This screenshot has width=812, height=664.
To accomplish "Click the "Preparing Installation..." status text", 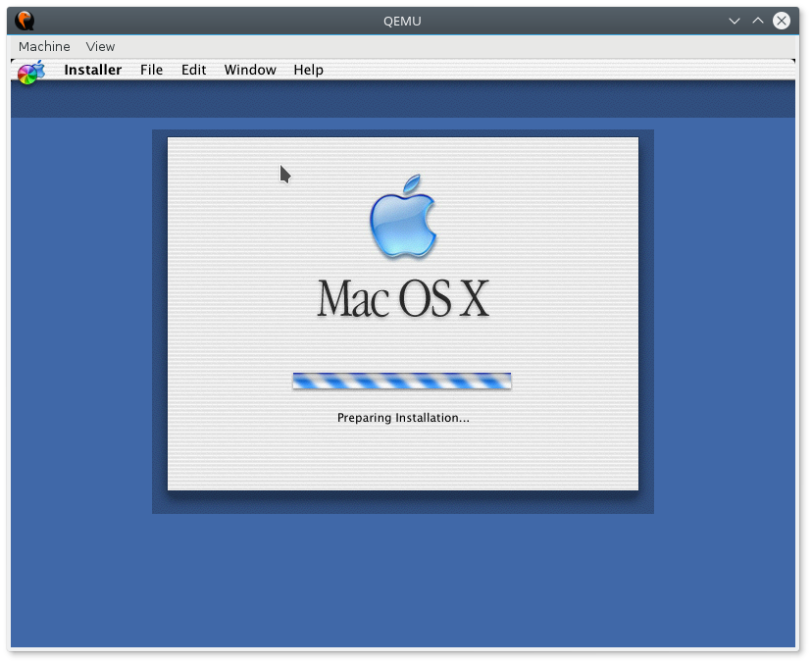I will 403,418.
